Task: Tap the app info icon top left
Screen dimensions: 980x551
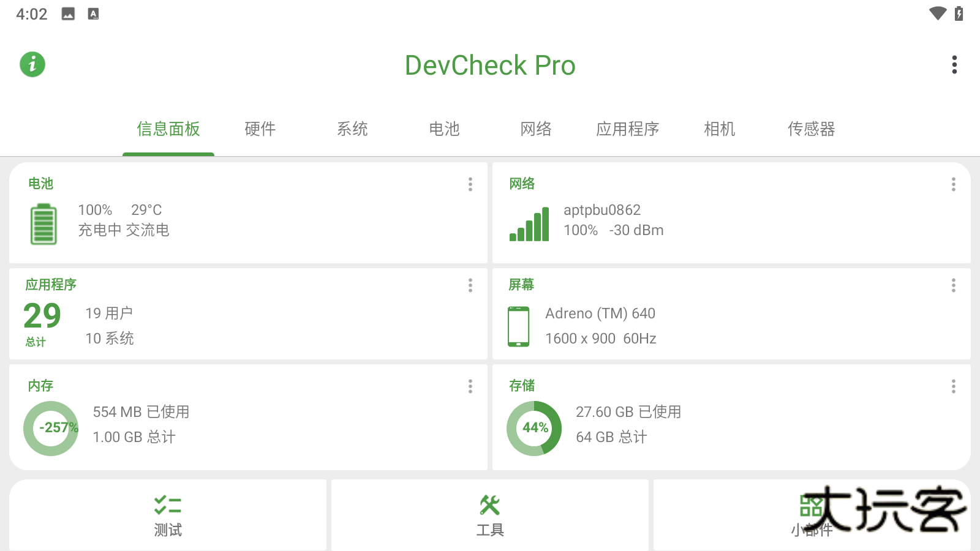Action: [x=32, y=64]
